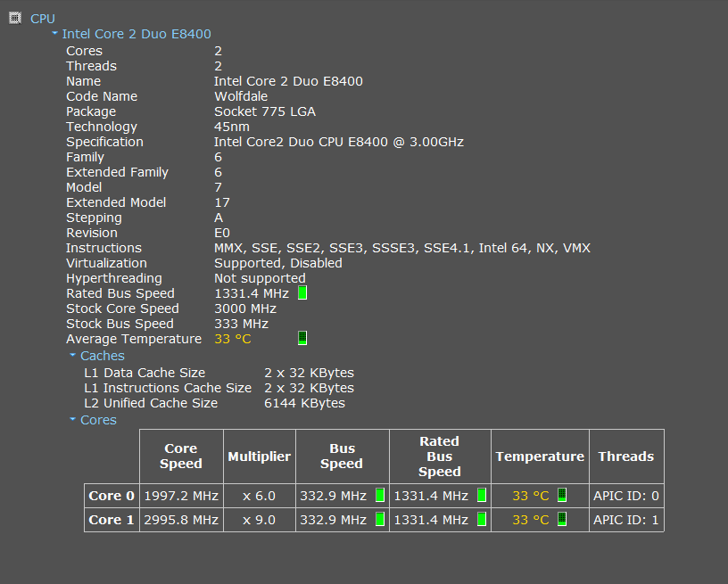
Task: Select the APIC ID: 1 cell
Action: coord(626,520)
